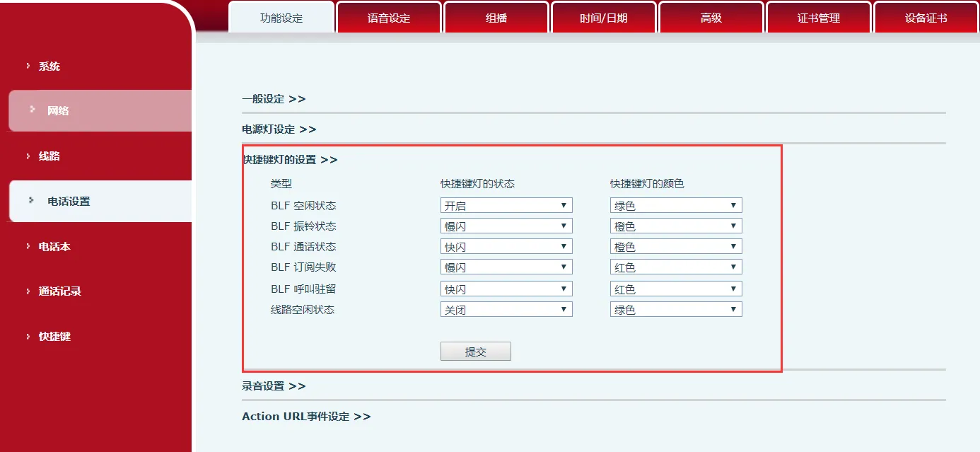The image size is (980, 452).
Task: Click the 提交 submit button
Action: (475, 352)
